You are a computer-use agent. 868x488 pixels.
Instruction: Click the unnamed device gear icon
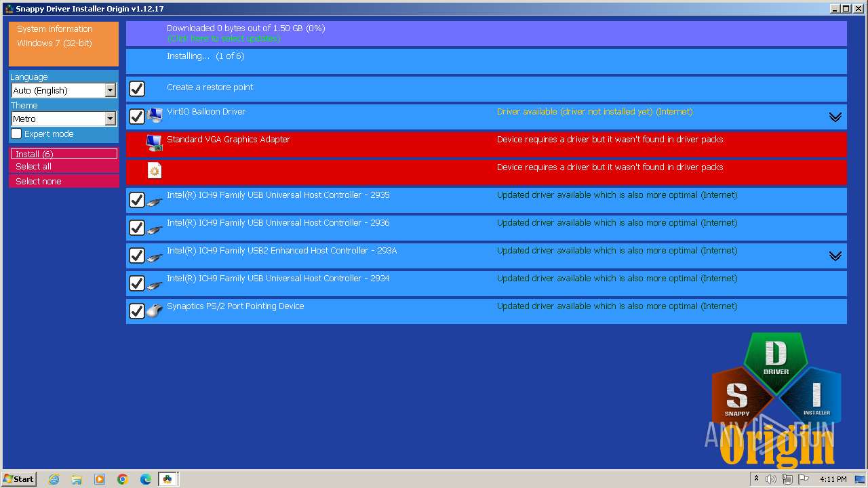(155, 171)
